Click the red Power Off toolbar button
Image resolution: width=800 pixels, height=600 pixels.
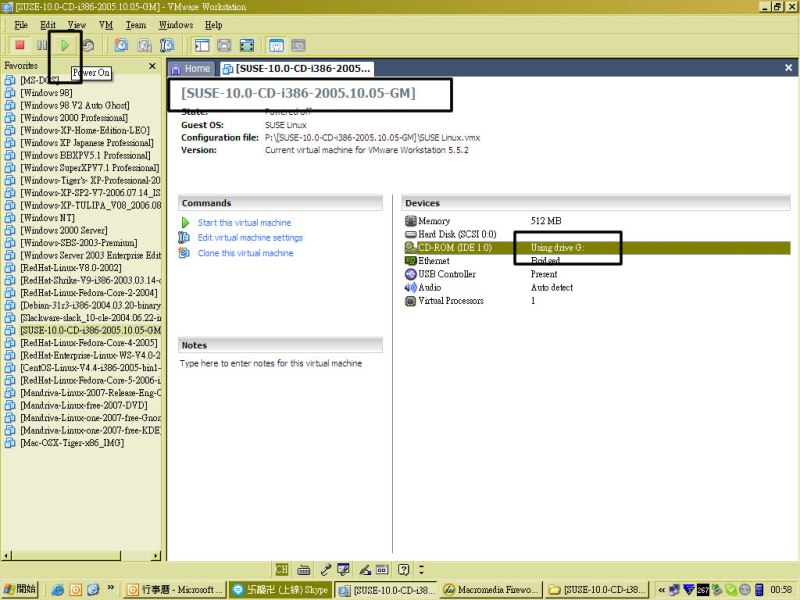point(19,45)
